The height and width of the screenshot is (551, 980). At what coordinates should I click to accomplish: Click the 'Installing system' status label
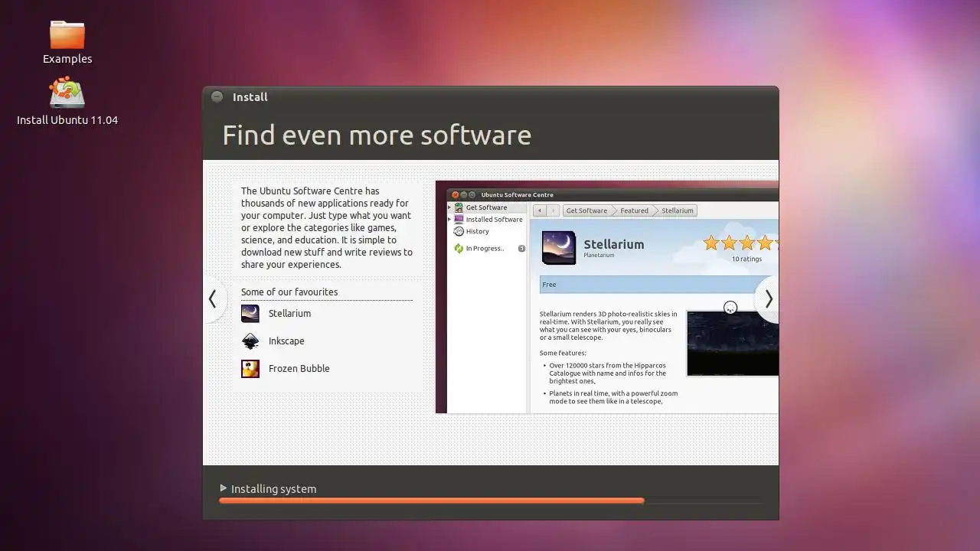(273, 489)
